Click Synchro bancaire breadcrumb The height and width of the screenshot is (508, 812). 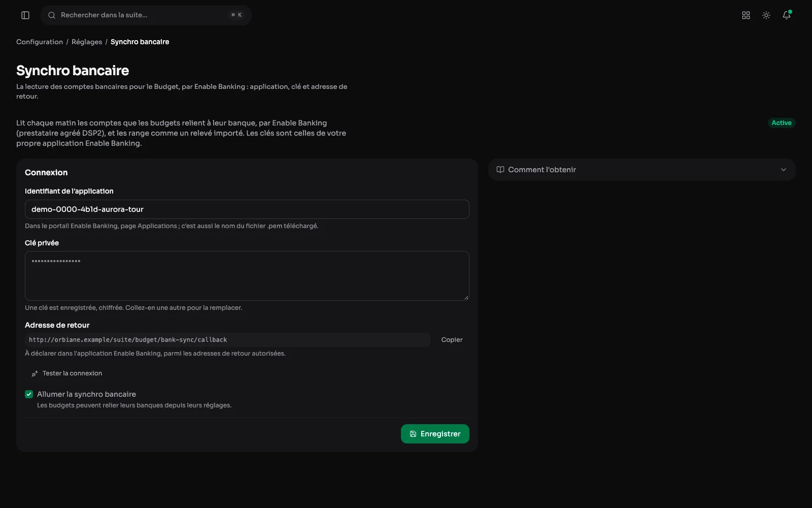point(140,42)
